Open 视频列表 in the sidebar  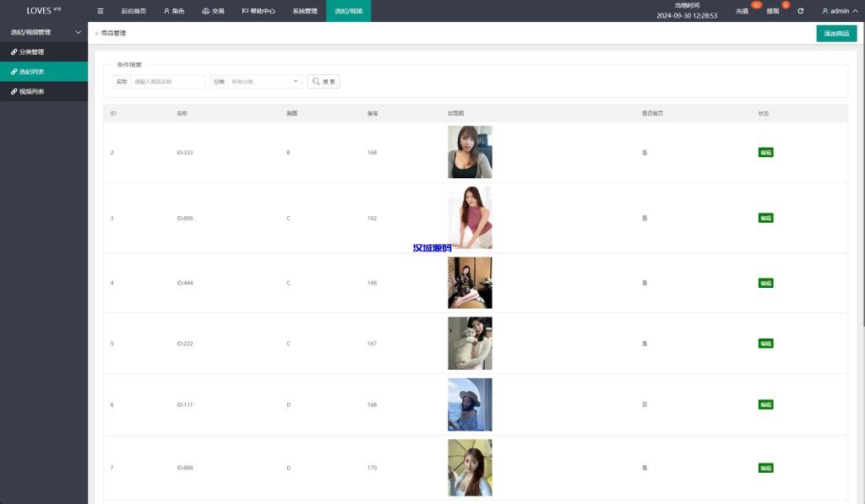tap(32, 91)
